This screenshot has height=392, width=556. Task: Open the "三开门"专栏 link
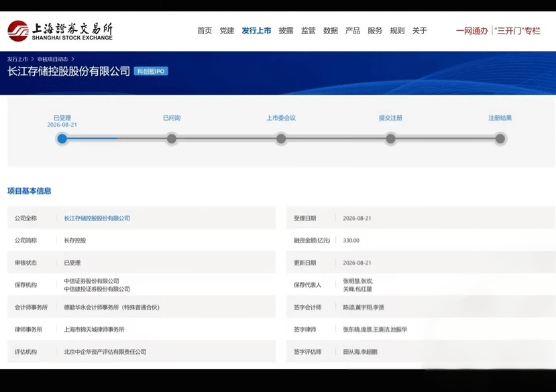point(517,31)
